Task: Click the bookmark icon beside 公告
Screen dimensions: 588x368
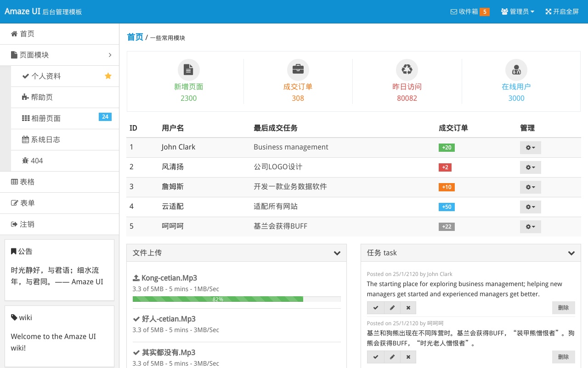Action: (14, 251)
